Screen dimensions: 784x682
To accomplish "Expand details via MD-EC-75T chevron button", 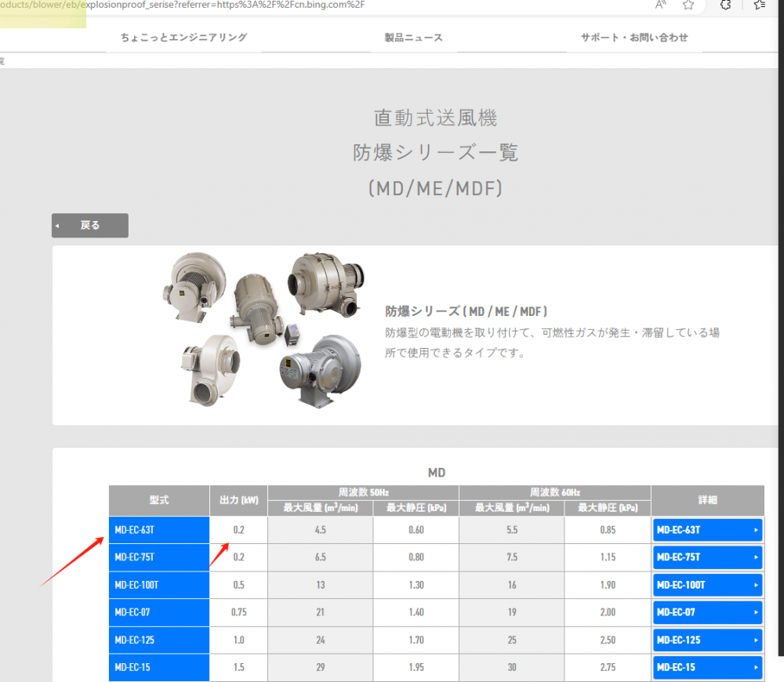I will pyautogui.click(x=754, y=557).
